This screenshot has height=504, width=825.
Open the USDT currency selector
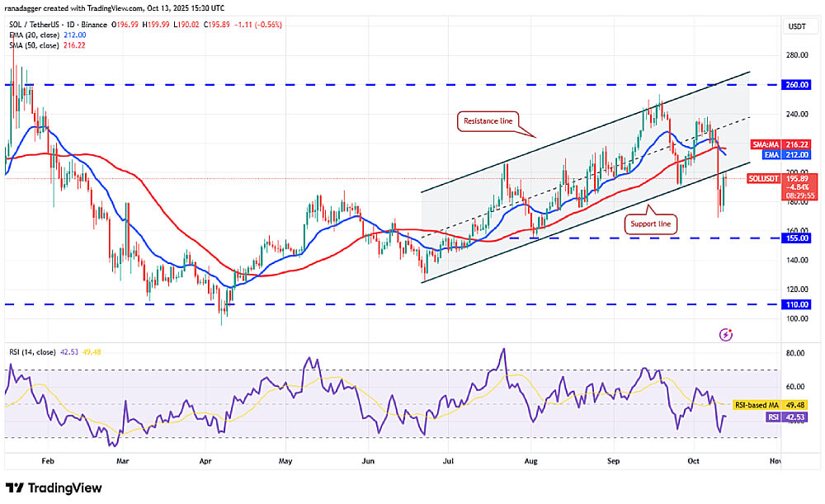[x=797, y=27]
